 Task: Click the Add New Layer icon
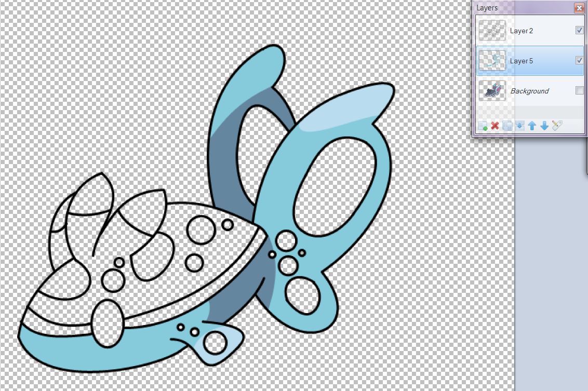[483, 126]
